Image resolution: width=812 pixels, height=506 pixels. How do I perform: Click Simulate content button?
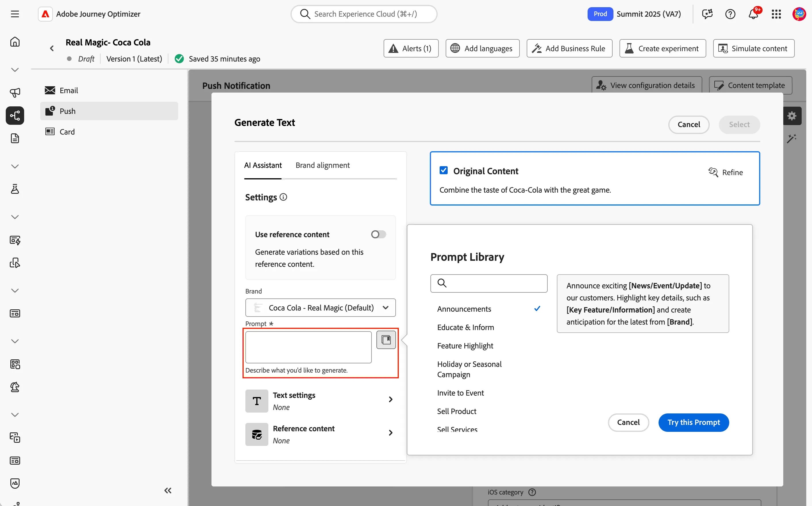(753, 49)
